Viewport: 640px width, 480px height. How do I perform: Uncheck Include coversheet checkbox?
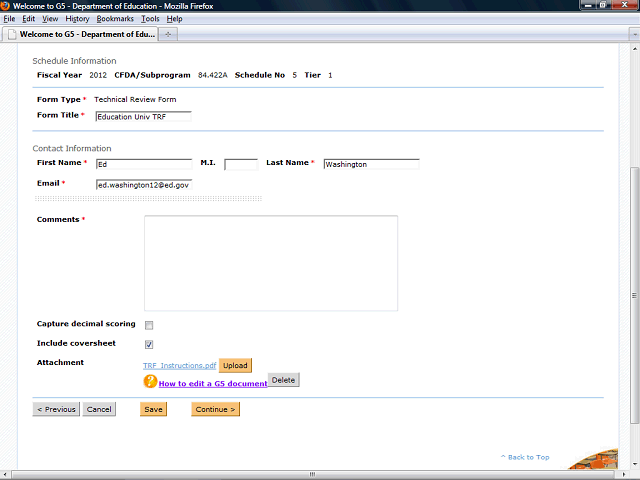[x=149, y=344]
